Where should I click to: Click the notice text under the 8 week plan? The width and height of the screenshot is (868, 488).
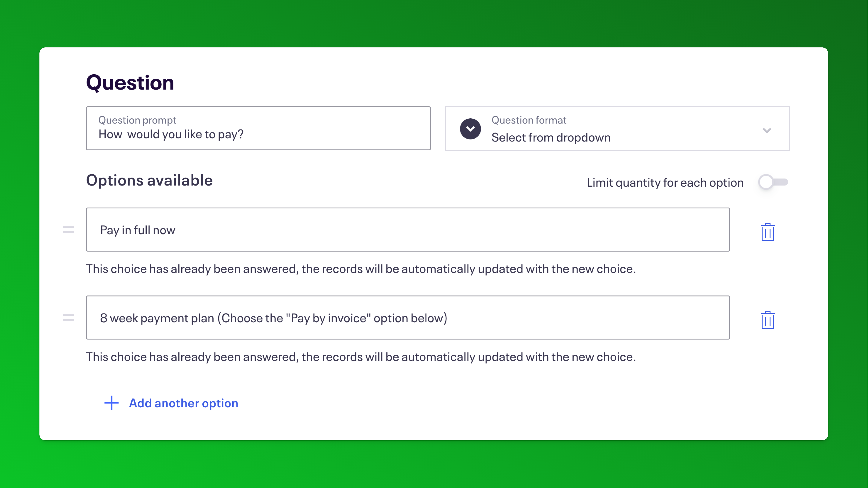(361, 357)
